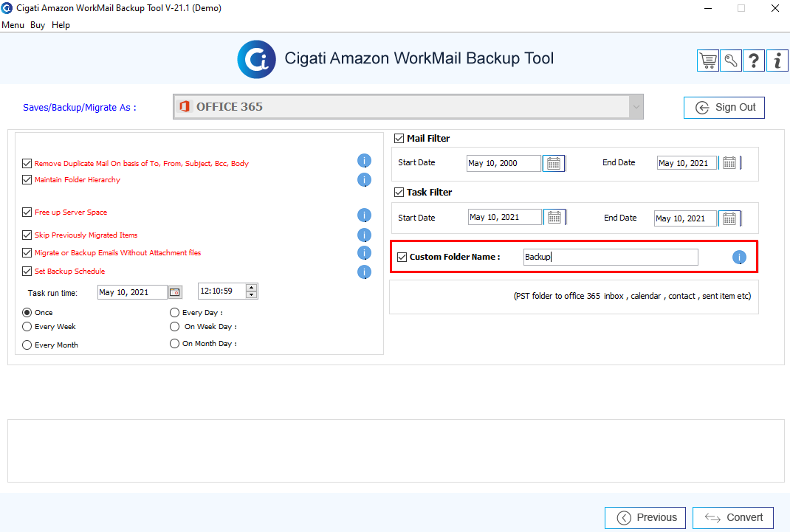The height and width of the screenshot is (532, 790).
Task: Open the Help menu
Action: (x=61, y=25)
